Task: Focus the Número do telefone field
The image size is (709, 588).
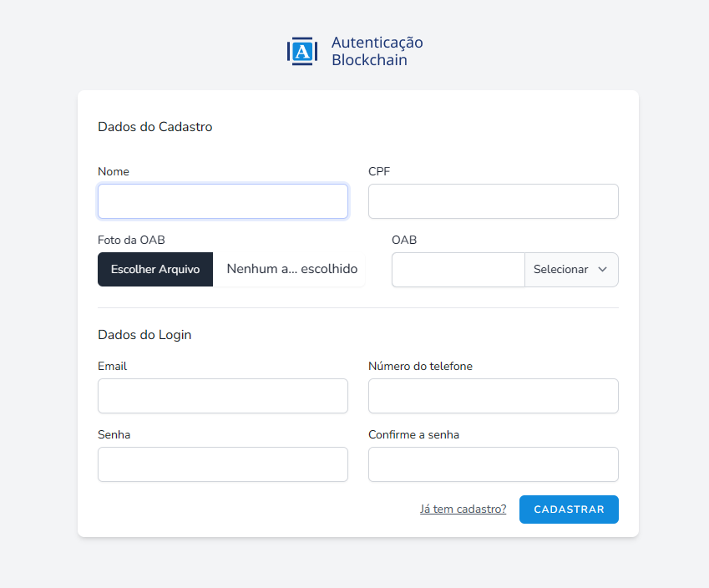Action: (x=493, y=396)
